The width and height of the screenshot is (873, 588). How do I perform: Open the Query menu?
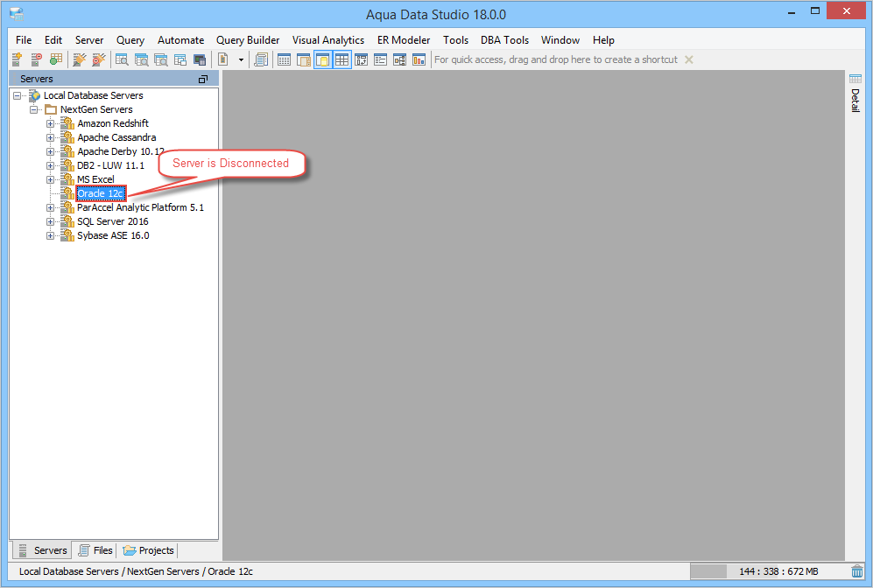(130, 40)
